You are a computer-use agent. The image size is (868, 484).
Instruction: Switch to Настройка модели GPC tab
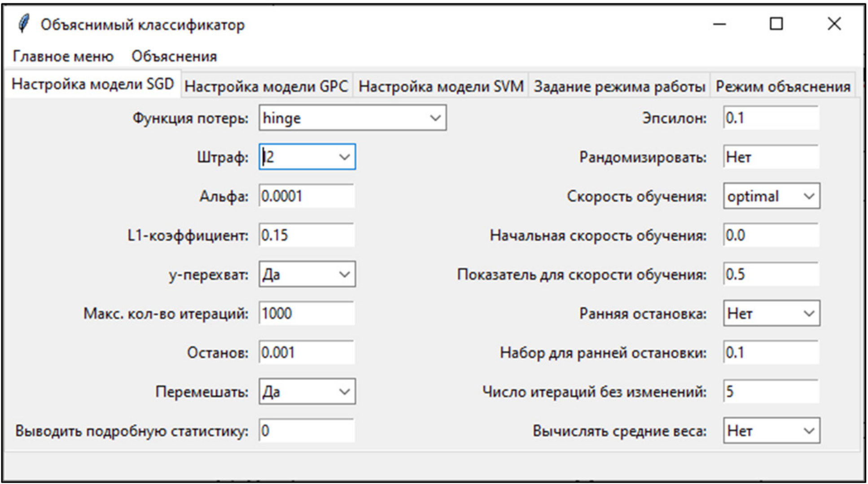pyautogui.click(x=266, y=86)
